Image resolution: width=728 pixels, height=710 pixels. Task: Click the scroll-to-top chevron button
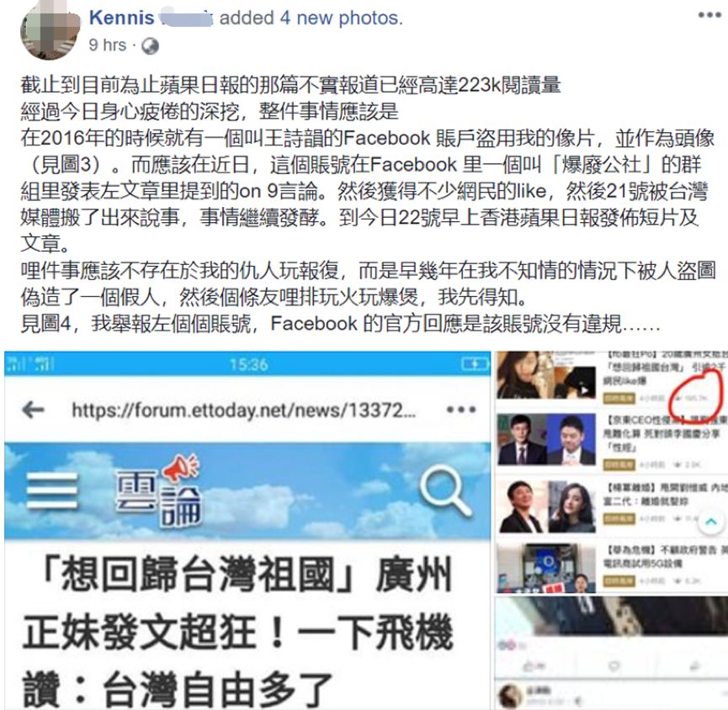tap(711, 522)
